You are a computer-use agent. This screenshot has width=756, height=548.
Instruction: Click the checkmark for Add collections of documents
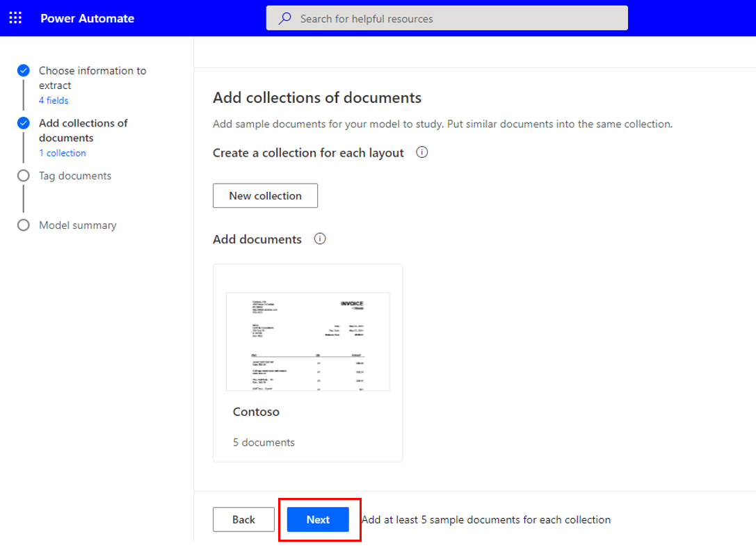23,123
